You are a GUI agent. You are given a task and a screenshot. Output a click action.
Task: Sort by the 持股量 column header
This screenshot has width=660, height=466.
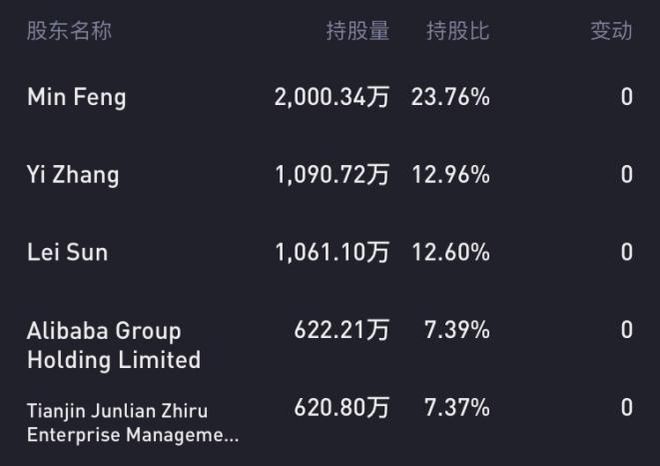click(x=358, y=31)
